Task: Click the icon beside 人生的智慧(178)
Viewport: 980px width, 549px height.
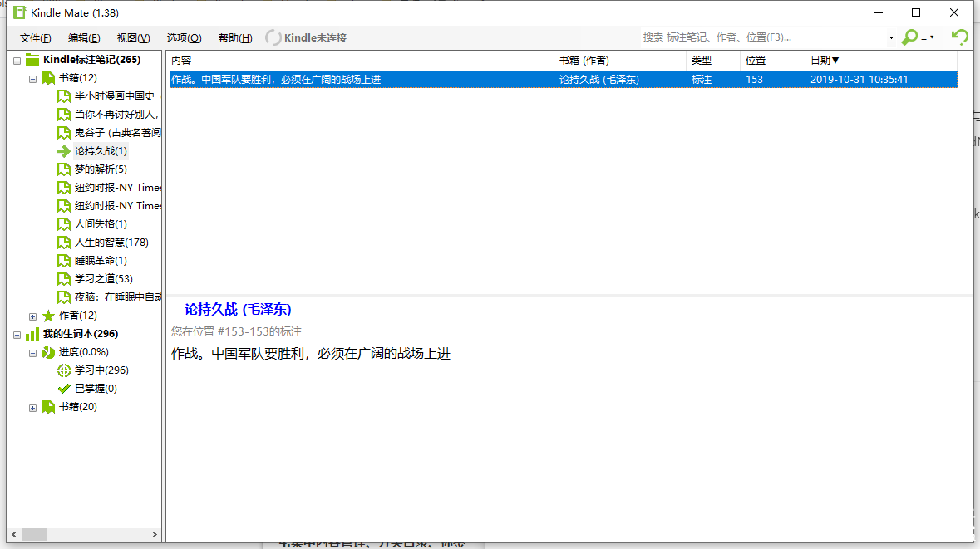Action: pos(64,243)
